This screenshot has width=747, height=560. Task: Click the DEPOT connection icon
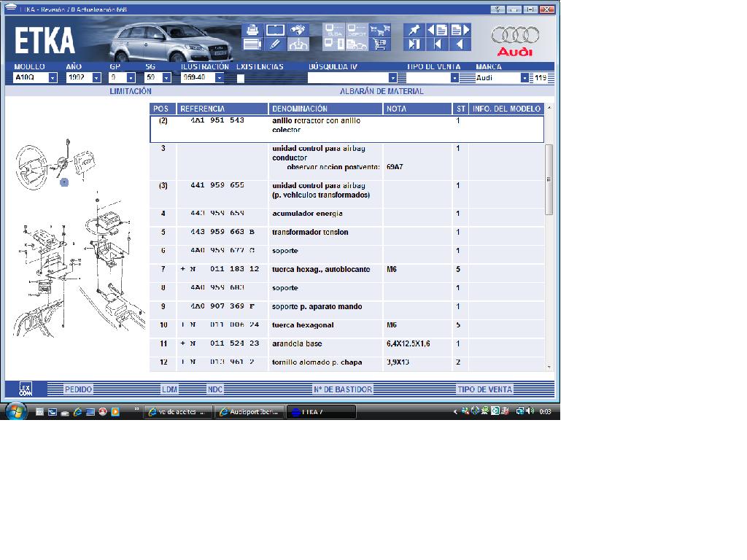click(x=357, y=30)
